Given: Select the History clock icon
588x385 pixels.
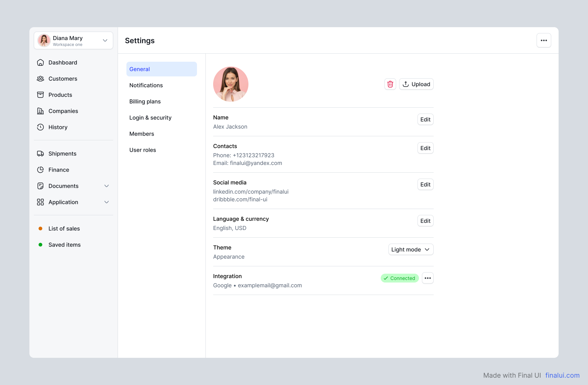Looking at the screenshot, I should click(x=40, y=127).
